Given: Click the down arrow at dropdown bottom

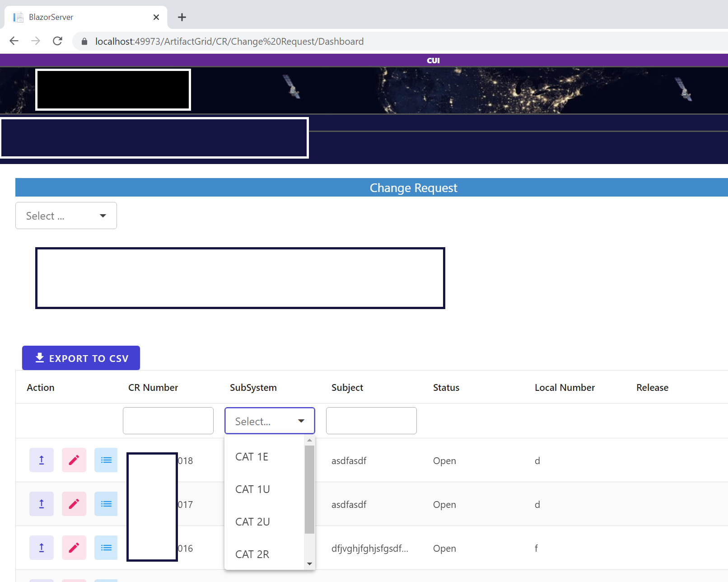Looking at the screenshot, I should (310, 563).
